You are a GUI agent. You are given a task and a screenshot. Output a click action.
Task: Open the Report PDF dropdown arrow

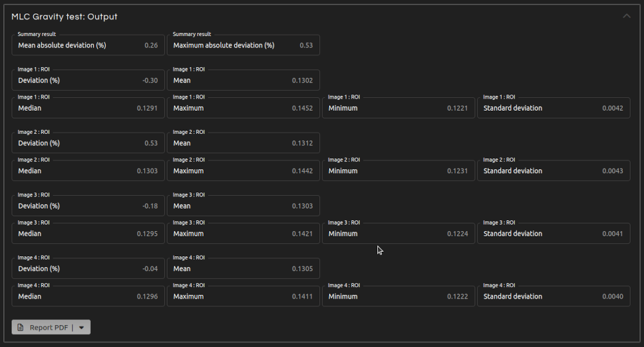click(x=81, y=327)
